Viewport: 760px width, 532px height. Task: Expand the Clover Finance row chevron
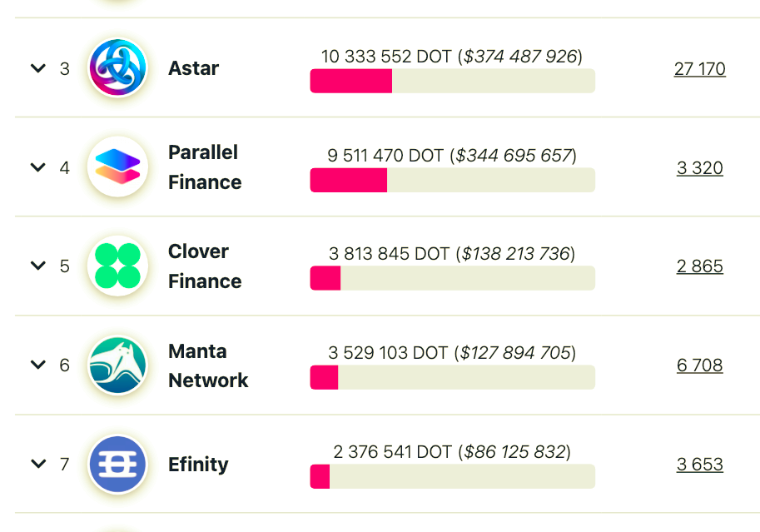[x=38, y=266]
